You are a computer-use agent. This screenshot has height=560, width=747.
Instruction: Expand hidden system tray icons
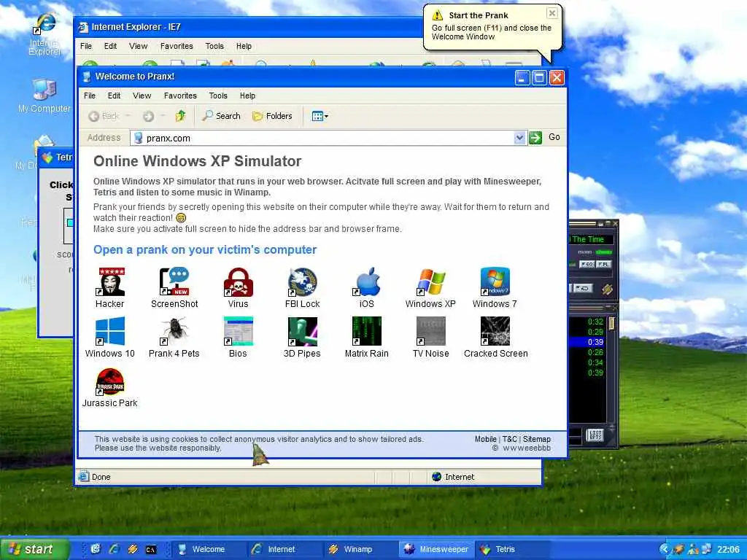tap(664, 549)
